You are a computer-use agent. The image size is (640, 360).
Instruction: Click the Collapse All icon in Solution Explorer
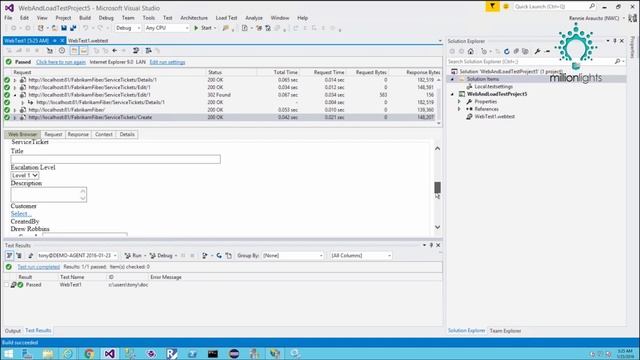tap(516, 51)
